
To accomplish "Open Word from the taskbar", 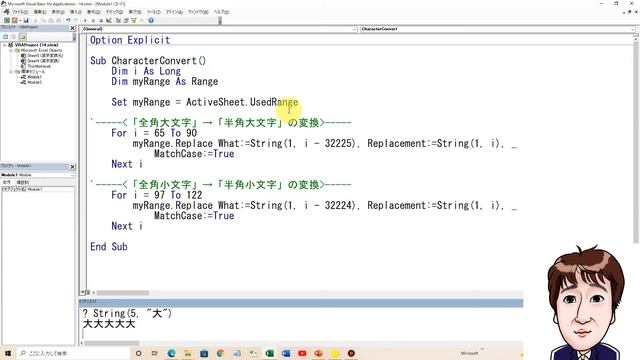I will click(286, 353).
